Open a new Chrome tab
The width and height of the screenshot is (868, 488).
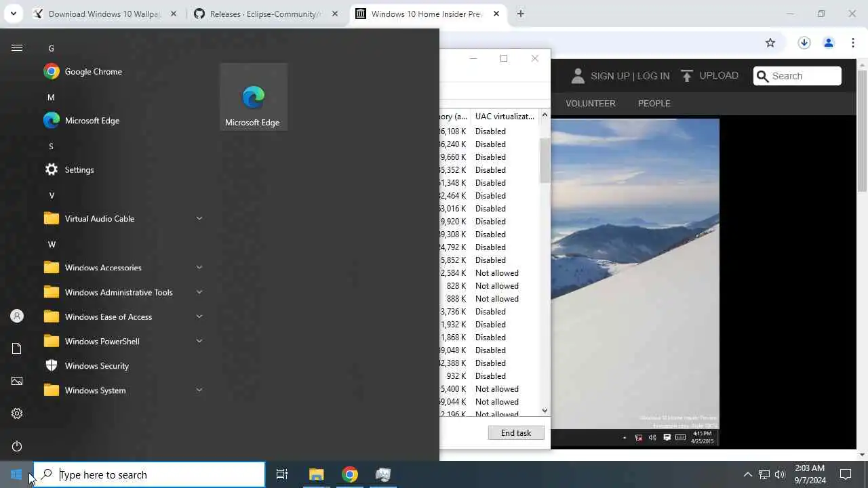point(520,14)
